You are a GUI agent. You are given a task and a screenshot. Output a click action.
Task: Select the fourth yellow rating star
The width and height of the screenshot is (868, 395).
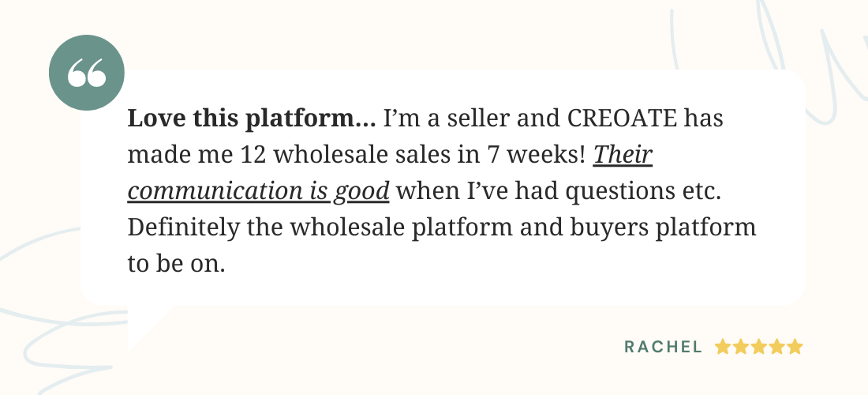point(776,347)
